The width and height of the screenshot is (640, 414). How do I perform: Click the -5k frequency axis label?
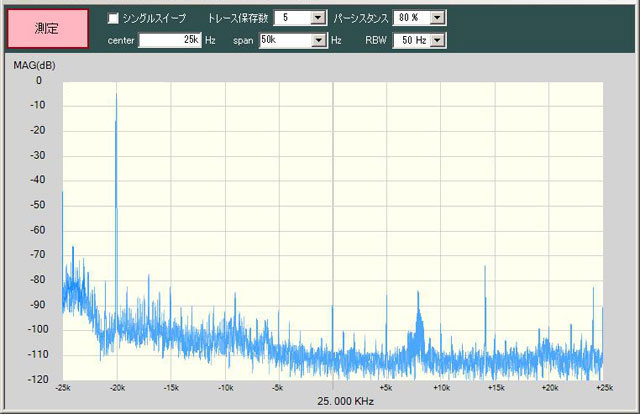point(278,388)
